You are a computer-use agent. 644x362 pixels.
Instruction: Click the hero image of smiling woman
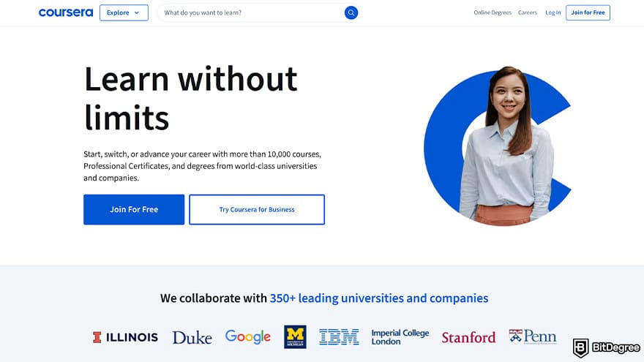point(498,146)
